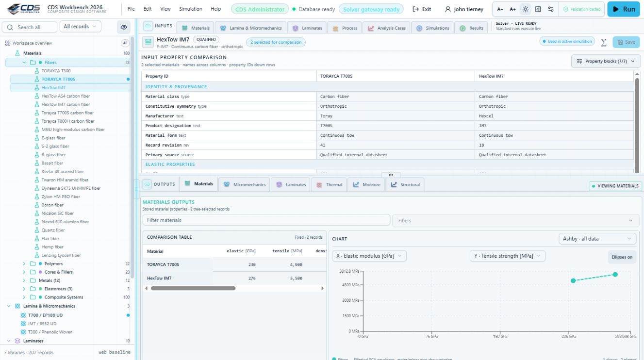This screenshot has width=644, height=360.
Task: Collapse the side panel using the layout icon
Action: point(538,9)
